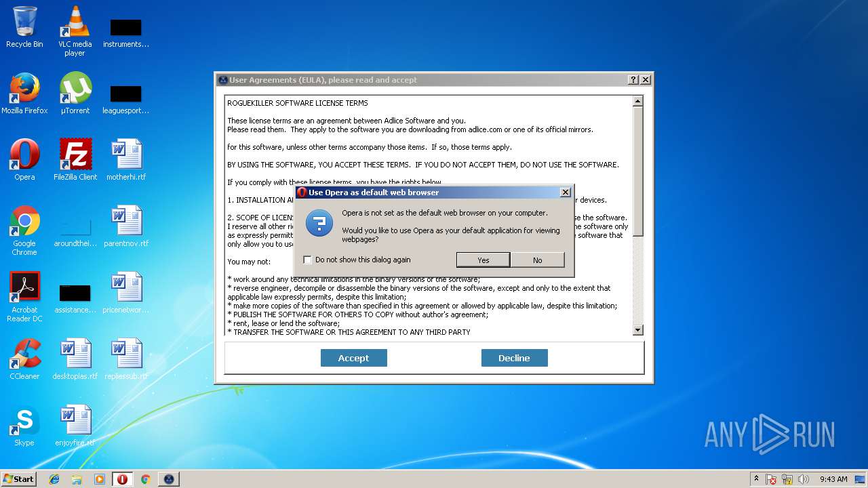The width and height of the screenshot is (868, 488).
Task: Select the Acrobat Reader DC shortcut
Action: 24,297
